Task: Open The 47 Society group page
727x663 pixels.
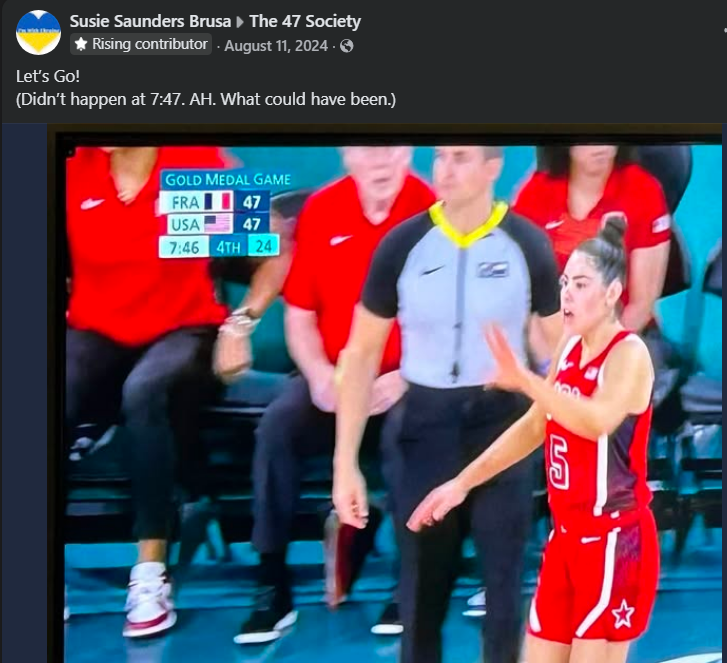Action: point(305,21)
